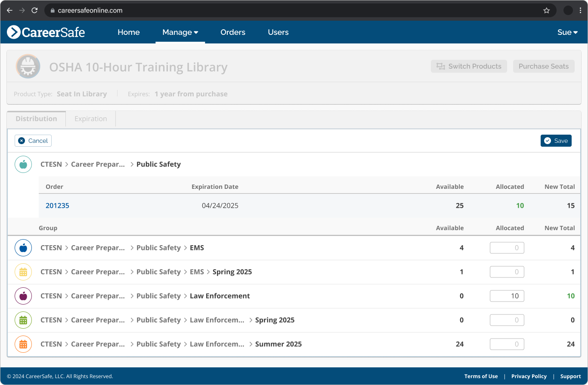Go to the Orders page
This screenshot has height=385, width=588.
coord(233,32)
